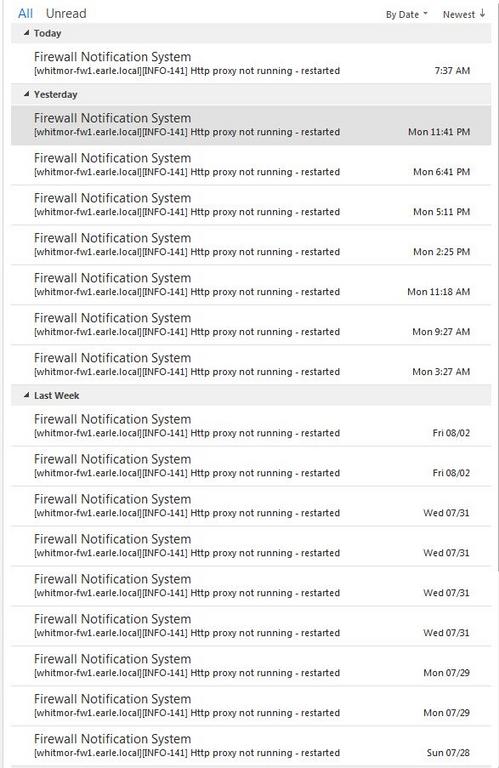Click the Last Week group header label

56,396
